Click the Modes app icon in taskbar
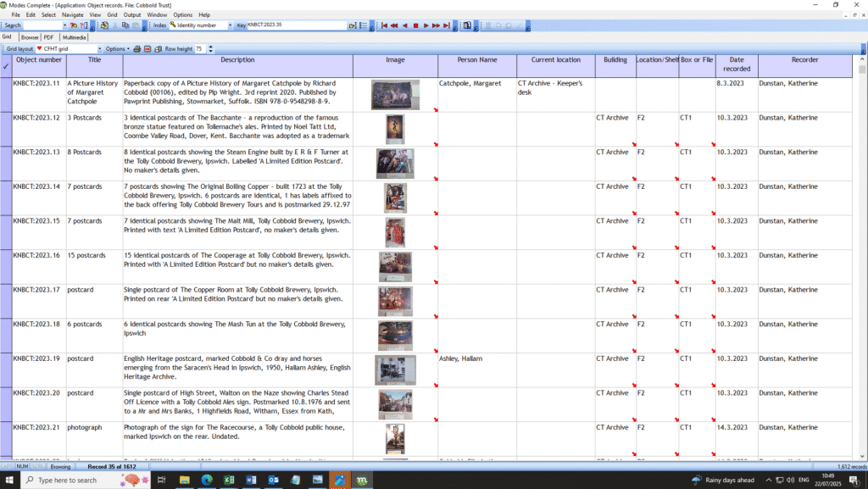 click(361, 481)
